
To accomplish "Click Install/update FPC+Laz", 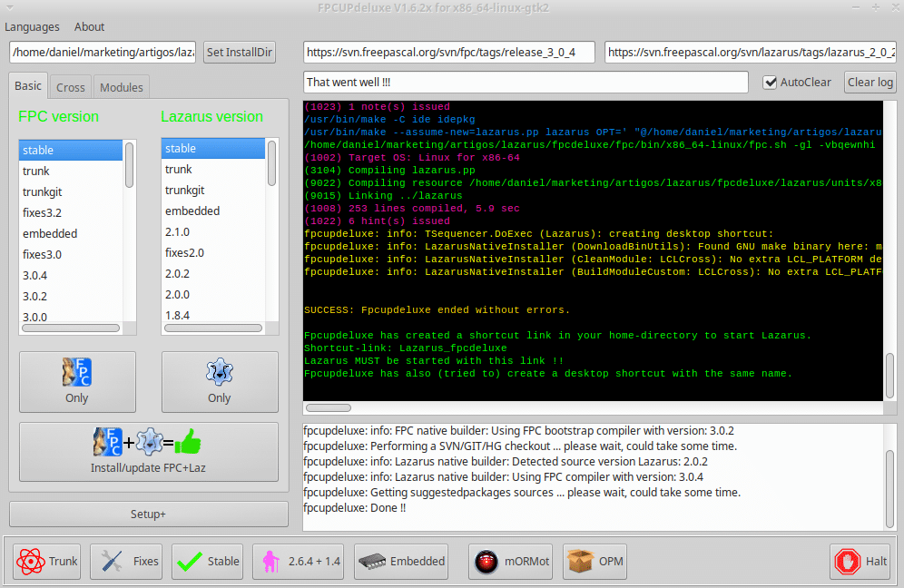I will coord(147,452).
